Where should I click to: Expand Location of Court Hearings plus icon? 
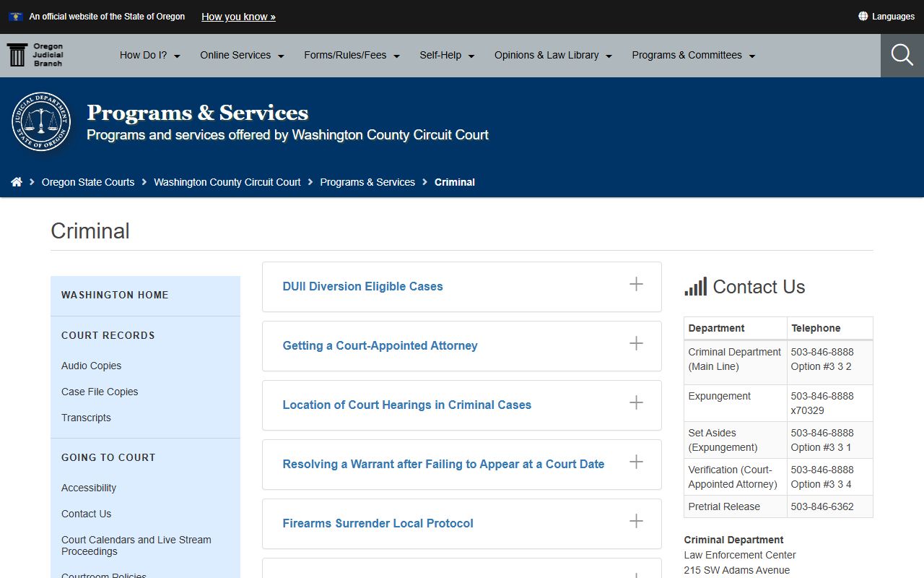tap(636, 402)
